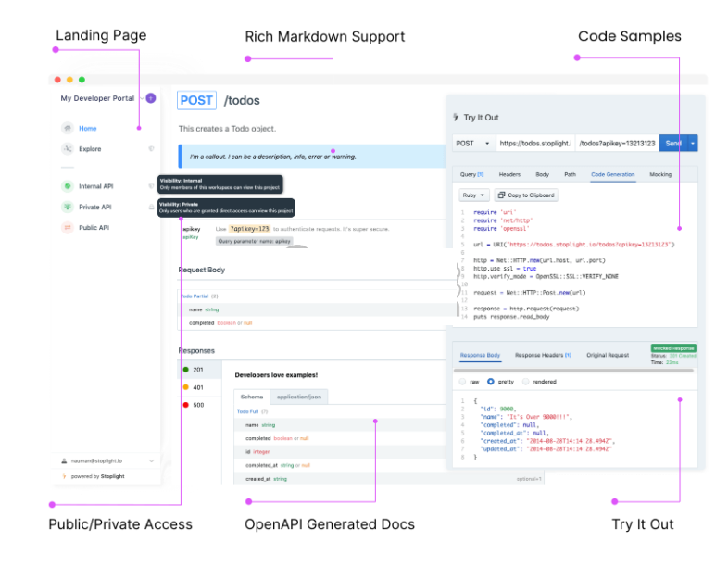
Task: Click the name string row in Todo Partial
Action: coord(319,309)
